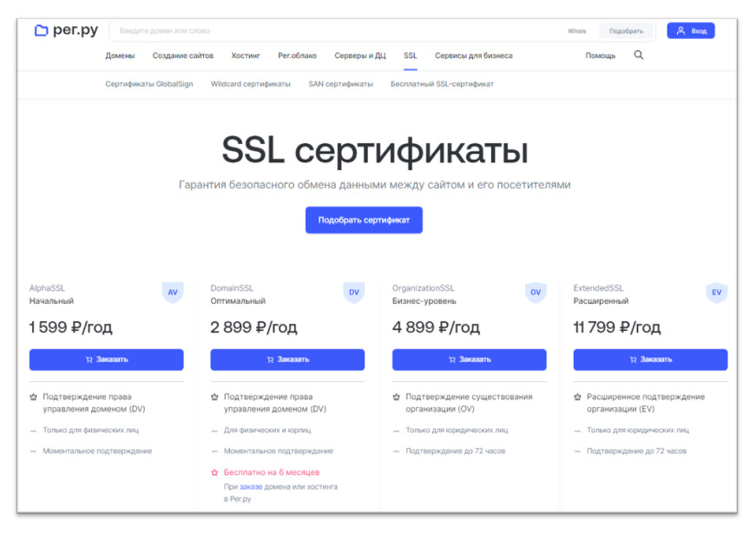
Task: Click the рег.ру logo icon
Action: pos(41,31)
